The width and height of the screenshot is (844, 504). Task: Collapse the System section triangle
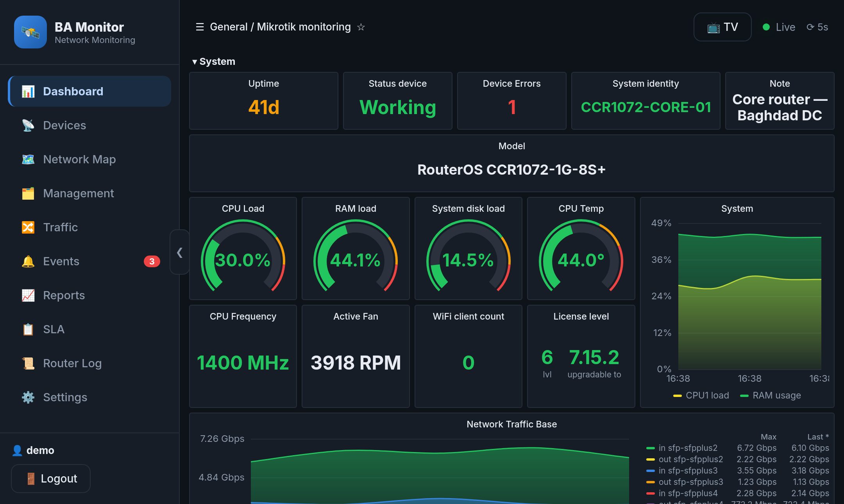point(195,62)
